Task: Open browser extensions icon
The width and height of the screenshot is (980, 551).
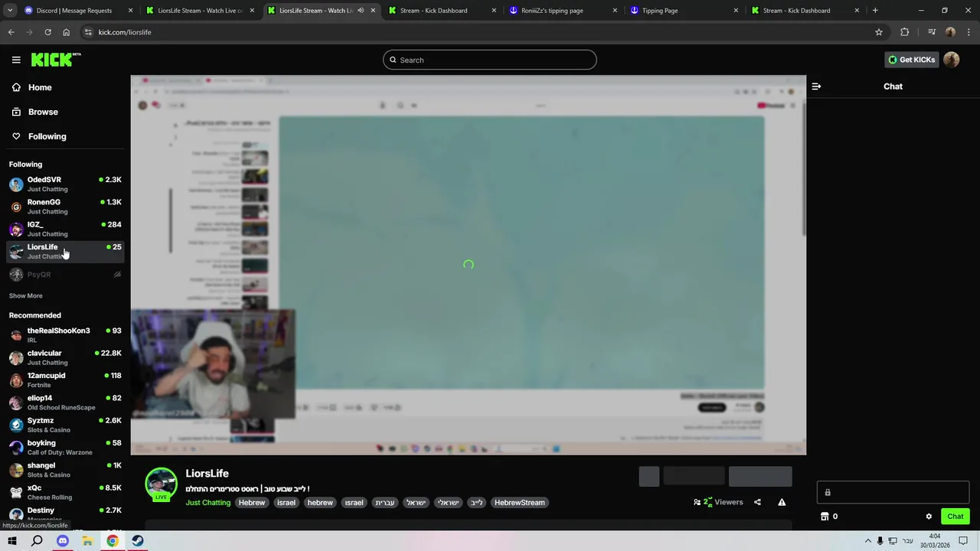Action: click(904, 32)
